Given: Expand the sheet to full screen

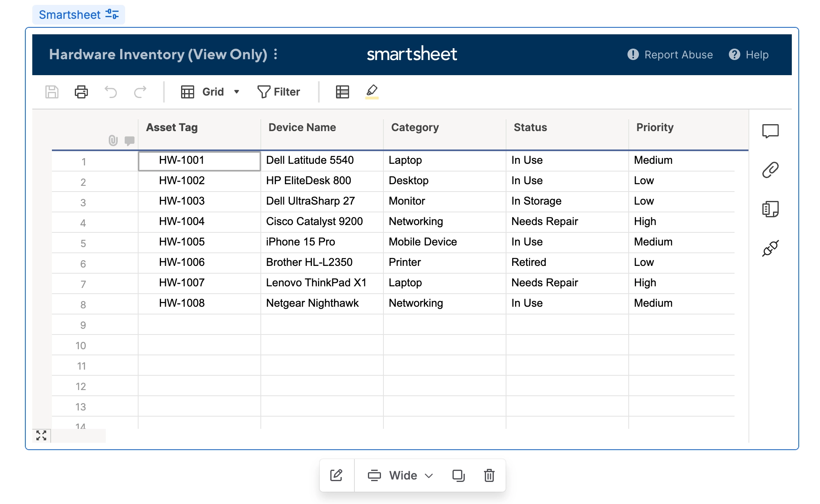Looking at the screenshot, I should (41, 435).
